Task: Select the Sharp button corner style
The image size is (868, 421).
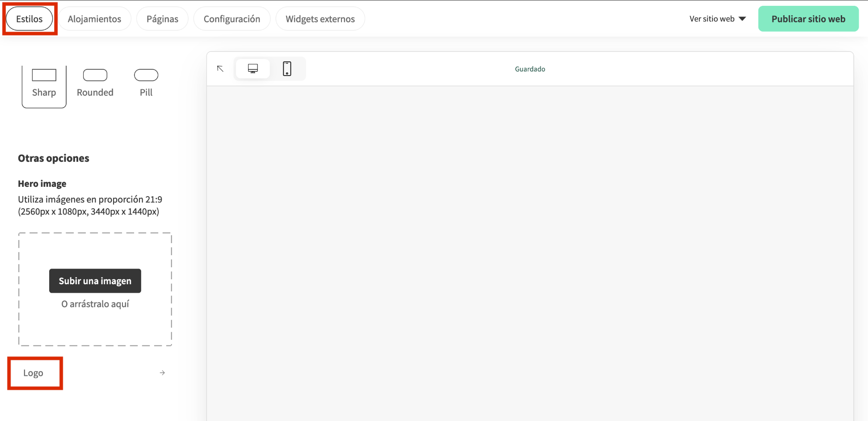Action: click(44, 85)
